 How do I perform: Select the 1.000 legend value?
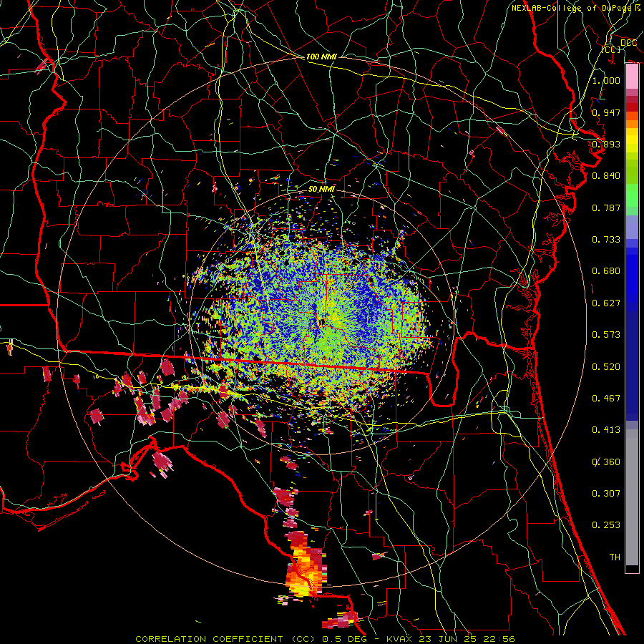606,80
